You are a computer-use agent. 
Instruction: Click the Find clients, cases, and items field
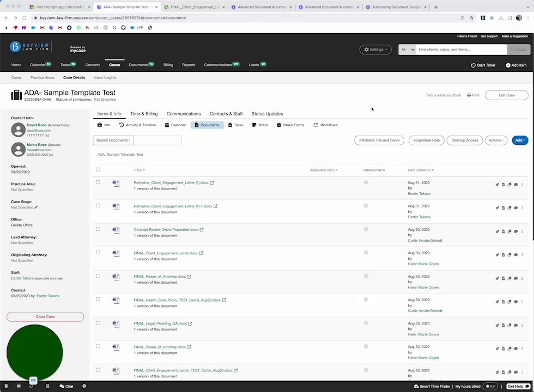(461, 50)
